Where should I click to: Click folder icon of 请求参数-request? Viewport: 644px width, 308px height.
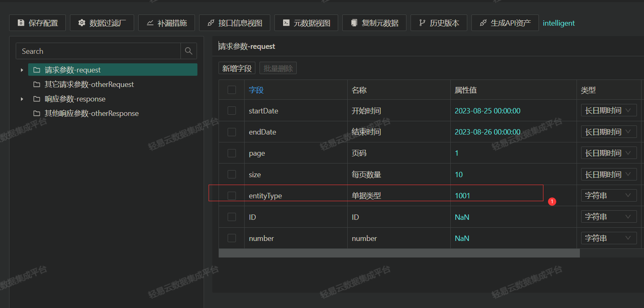(36, 70)
